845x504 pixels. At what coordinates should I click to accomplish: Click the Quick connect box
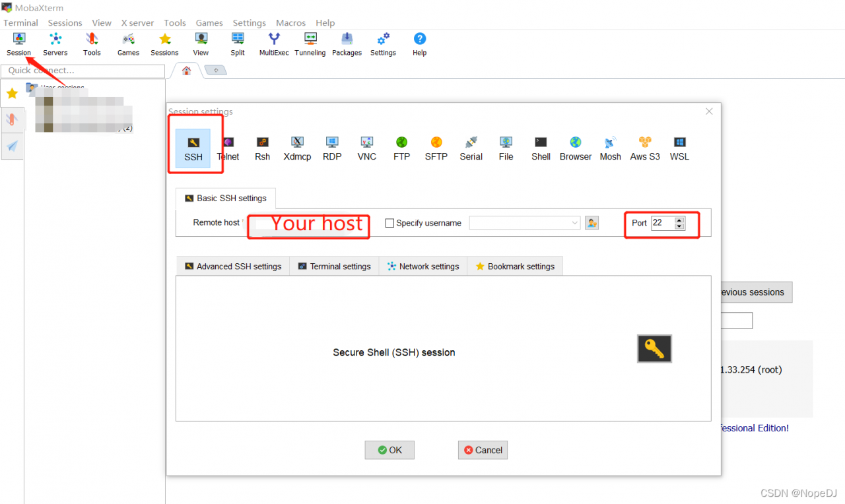pos(83,71)
